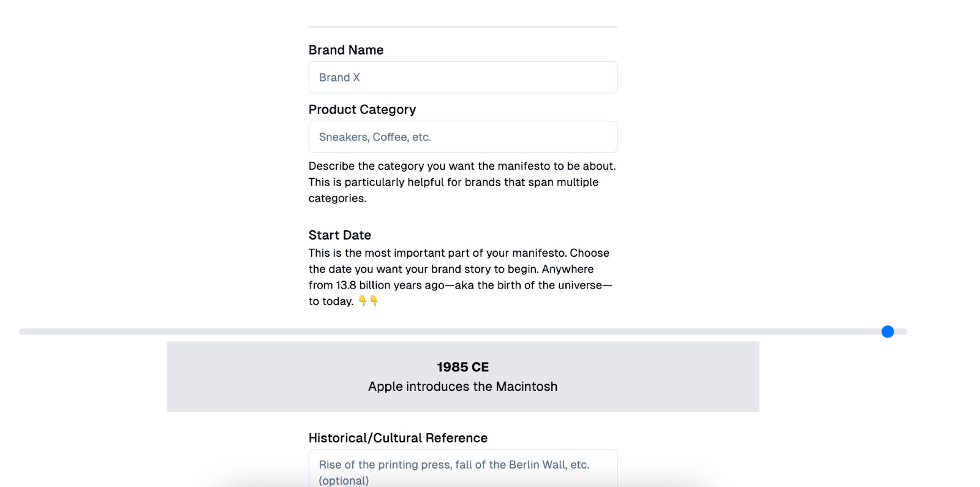The height and width of the screenshot is (487, 980).
Task: Click the "Brand Name" field label
Action: click(346, 50)
